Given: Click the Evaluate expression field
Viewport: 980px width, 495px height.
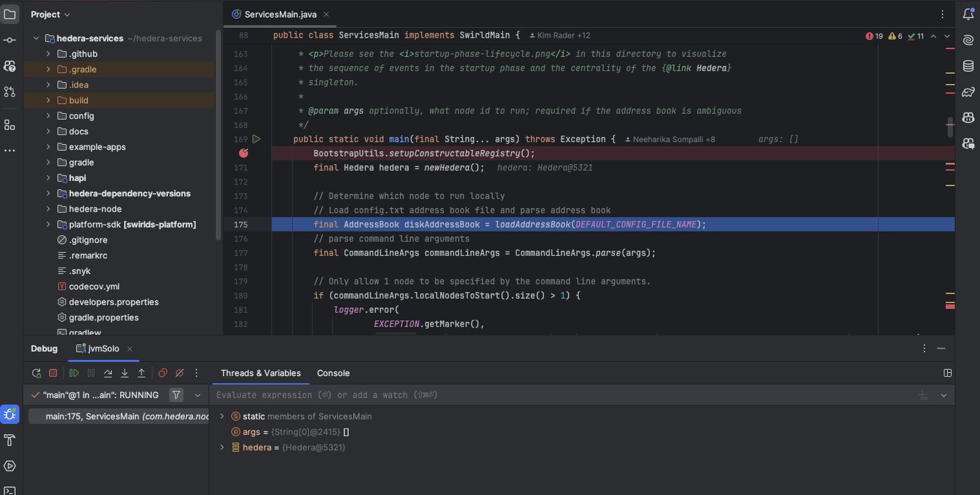Looking at the screenshot, I should (452, 395).
